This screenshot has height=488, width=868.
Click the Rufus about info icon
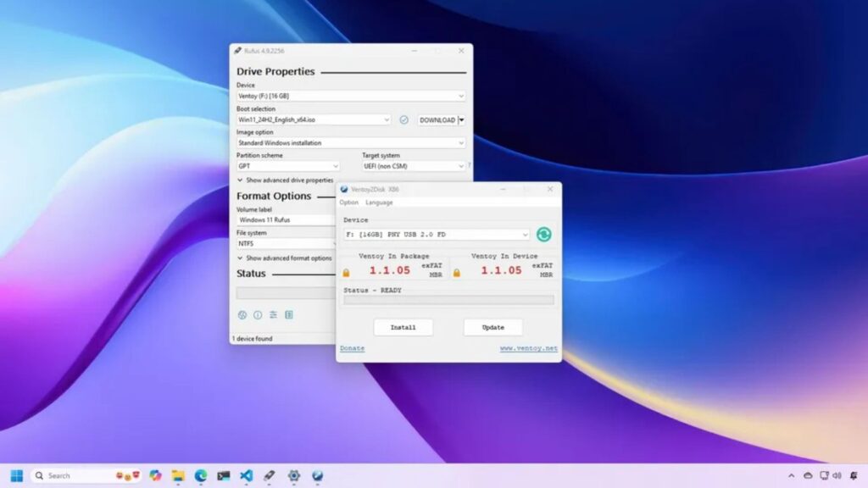click(x=258, y=315)
